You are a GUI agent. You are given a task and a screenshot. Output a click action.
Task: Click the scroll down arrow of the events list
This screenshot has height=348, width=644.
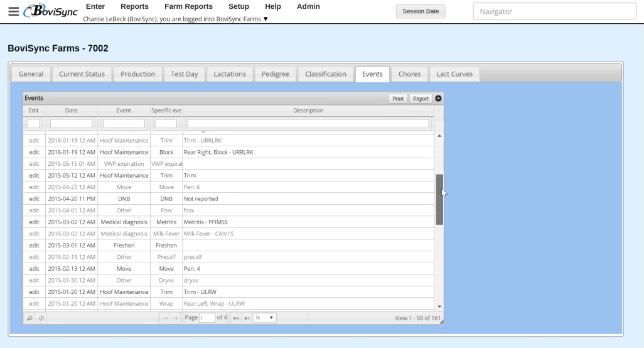439,307
